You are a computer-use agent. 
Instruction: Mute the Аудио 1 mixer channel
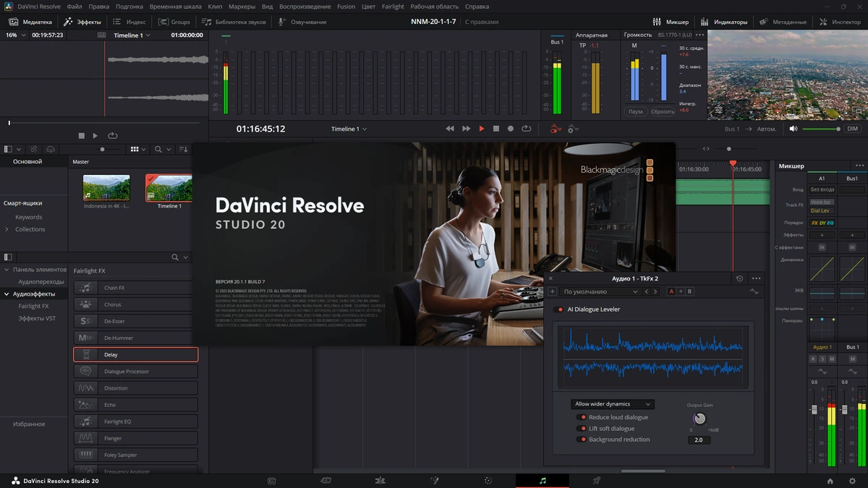click(x=830, y=359)
